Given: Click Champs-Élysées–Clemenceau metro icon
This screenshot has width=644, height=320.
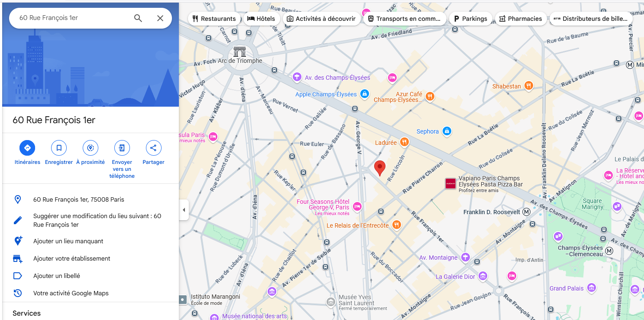Looking at the screenshot, I should coord(609,251).
